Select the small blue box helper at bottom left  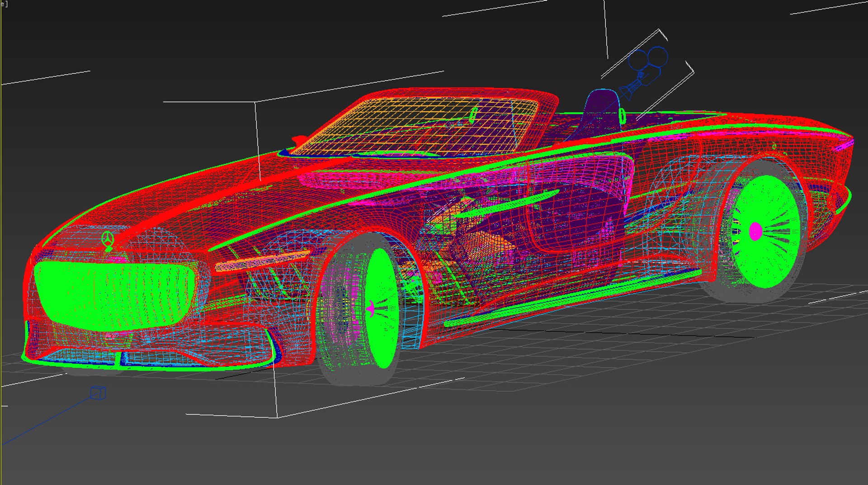[x=98, y=393]
